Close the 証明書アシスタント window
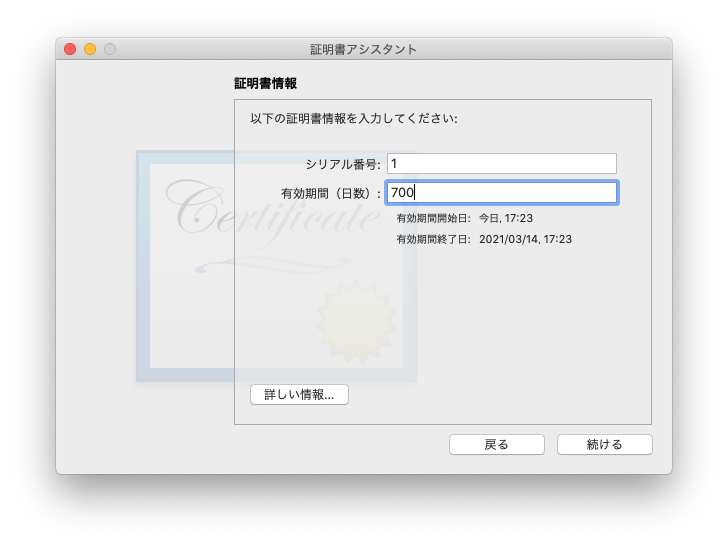This screenshot has height=548, width=728. click(x=70, y=49)
